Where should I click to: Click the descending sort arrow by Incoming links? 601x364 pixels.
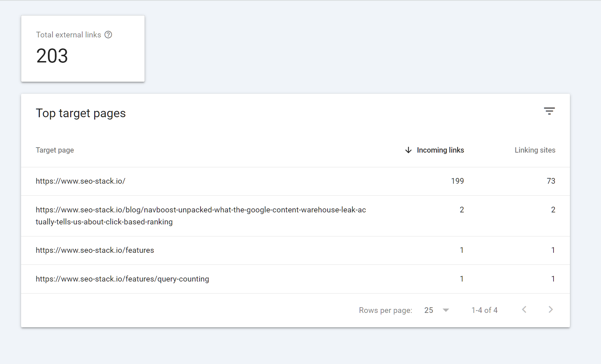pyautogui.click(x=408, y=150)
